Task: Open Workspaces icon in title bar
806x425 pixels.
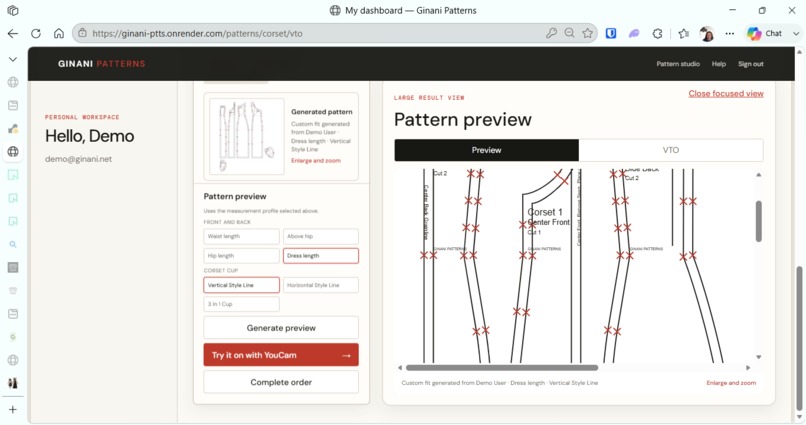Action: (x=13, y=10)
